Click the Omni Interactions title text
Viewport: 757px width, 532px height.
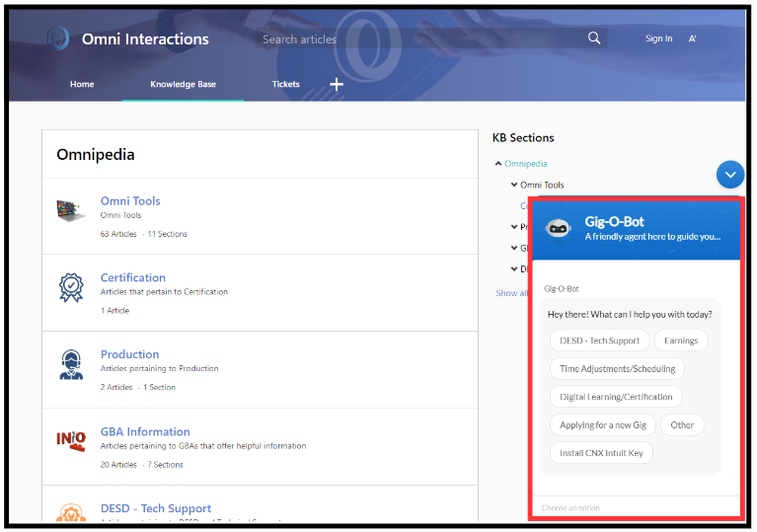pyautogui.click(x=145, y=39)
